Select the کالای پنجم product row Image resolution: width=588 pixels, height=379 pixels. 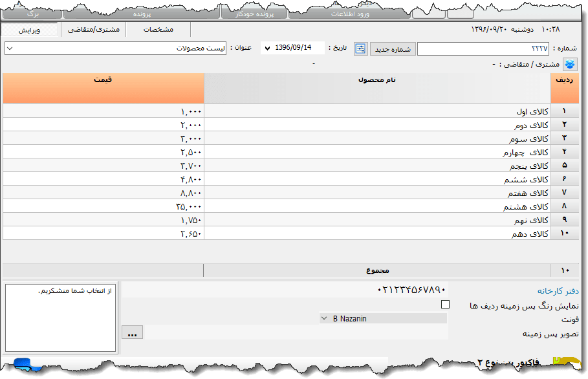pyautogui.click(x=376, y=166)
